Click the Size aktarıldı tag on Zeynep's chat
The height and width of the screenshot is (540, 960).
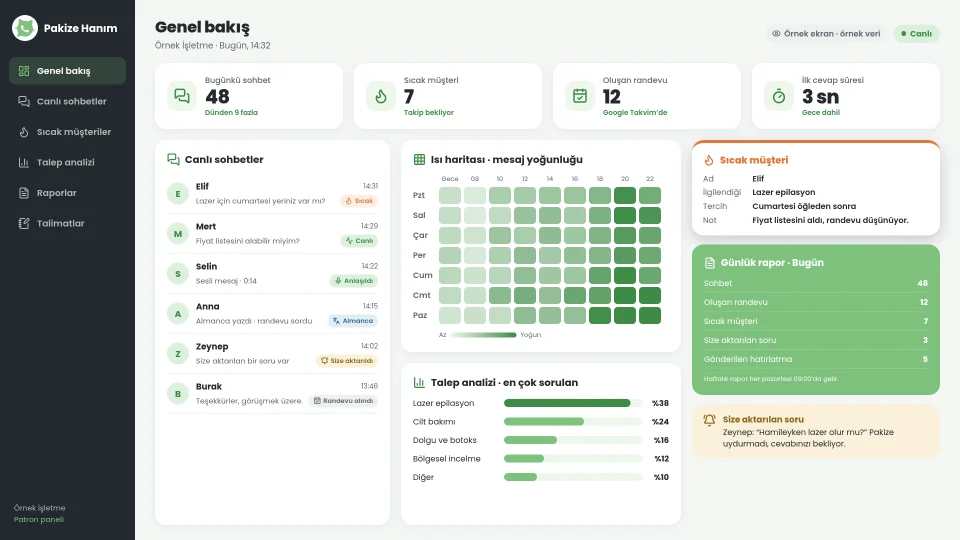click(347, 361)
